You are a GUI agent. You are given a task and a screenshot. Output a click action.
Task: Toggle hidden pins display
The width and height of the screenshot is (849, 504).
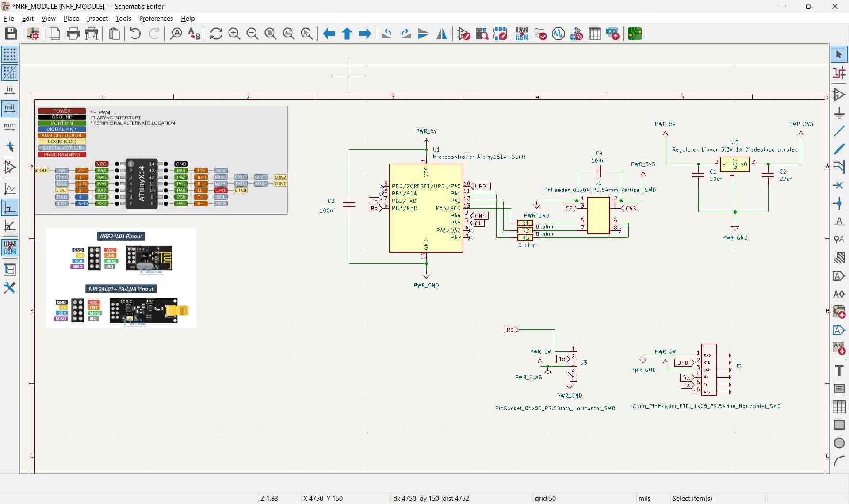pos(10,168)
